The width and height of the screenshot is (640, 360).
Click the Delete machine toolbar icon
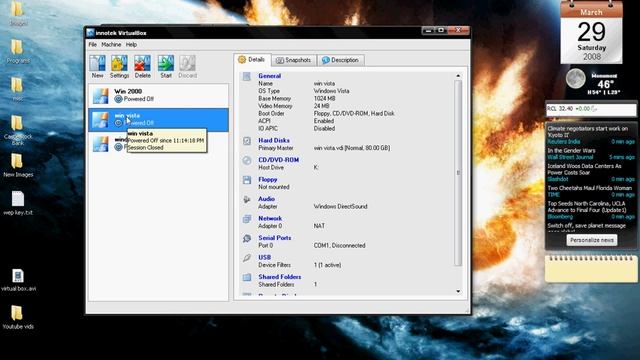pyautogui.click(x=142, y=63)
